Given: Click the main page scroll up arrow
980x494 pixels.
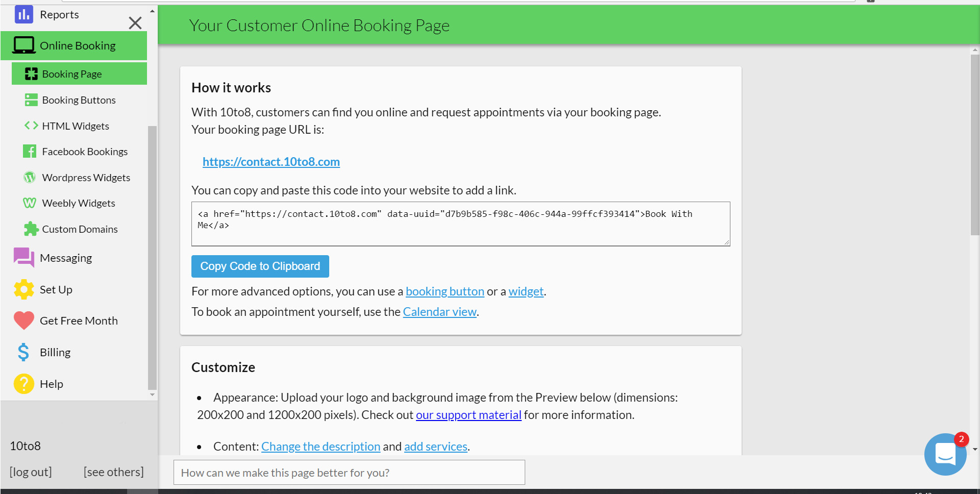Looking at the screenshot, I should 975,50.
